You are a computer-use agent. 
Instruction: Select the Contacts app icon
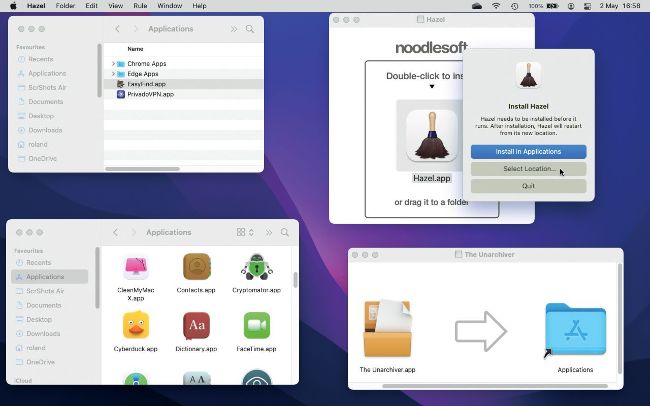coord(196,267)
